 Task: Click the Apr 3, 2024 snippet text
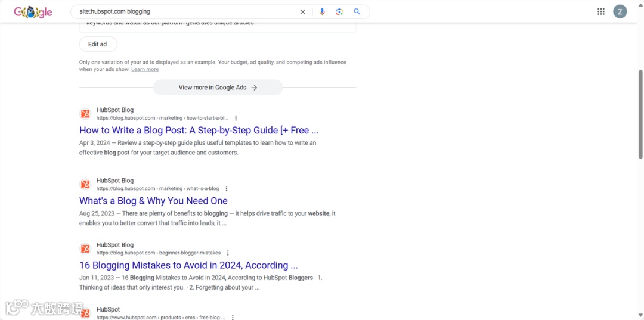tap(197, 148)
